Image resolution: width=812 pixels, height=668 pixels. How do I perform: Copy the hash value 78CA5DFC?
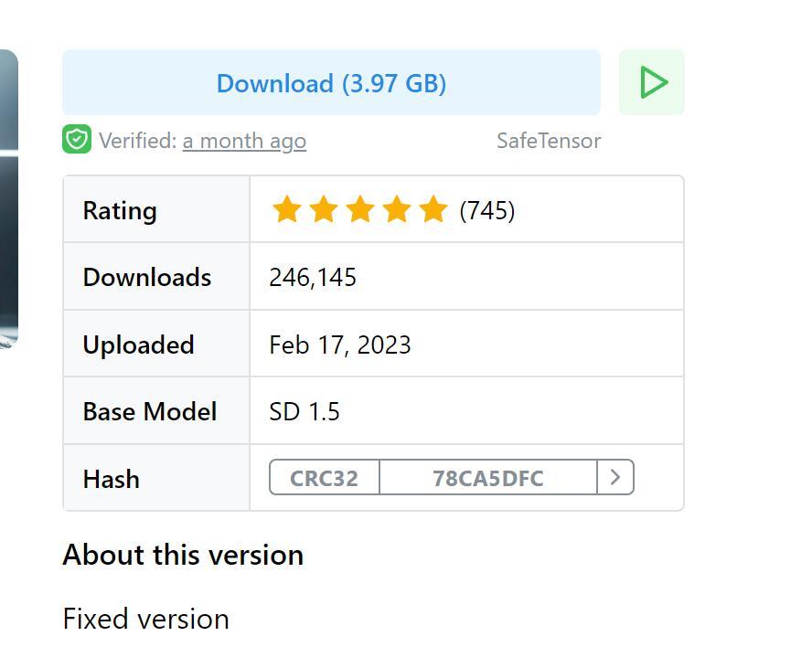(487, 478)
